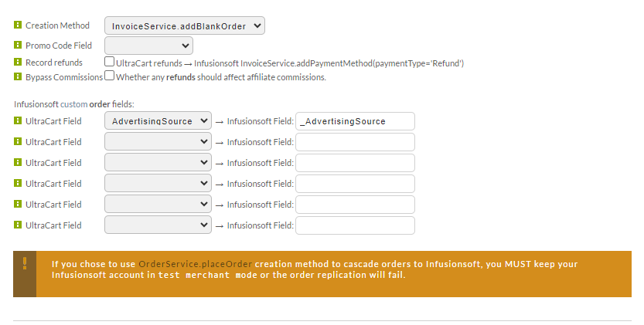Click the exclamation icon in the orange warning banner
This screenshot has width=644, height=325.
click(25, 263)
